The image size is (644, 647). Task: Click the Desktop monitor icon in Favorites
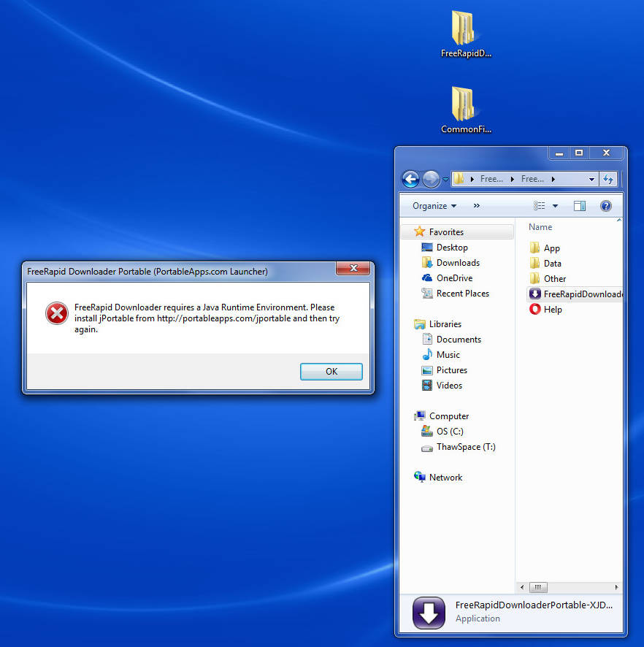point(427,247)
